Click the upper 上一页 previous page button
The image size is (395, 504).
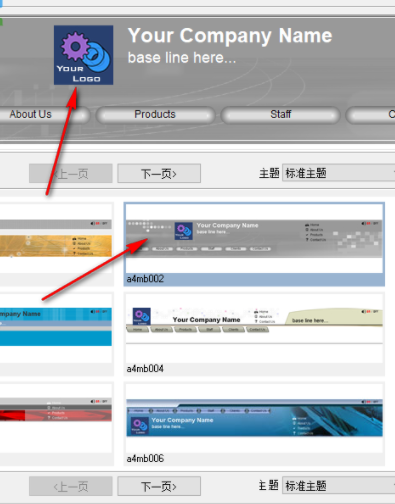click(71, 173)
